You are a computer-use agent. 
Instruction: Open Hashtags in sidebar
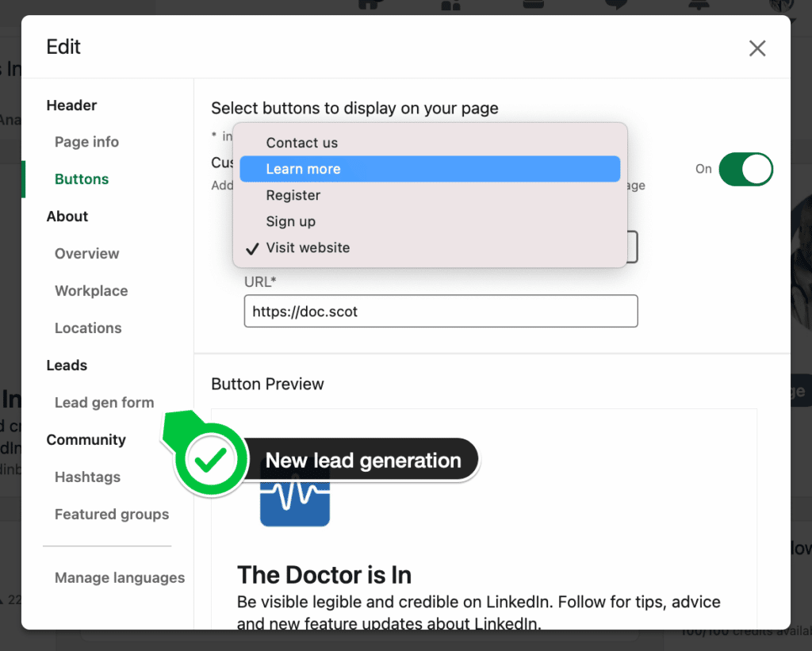click(x=87, y=477)
